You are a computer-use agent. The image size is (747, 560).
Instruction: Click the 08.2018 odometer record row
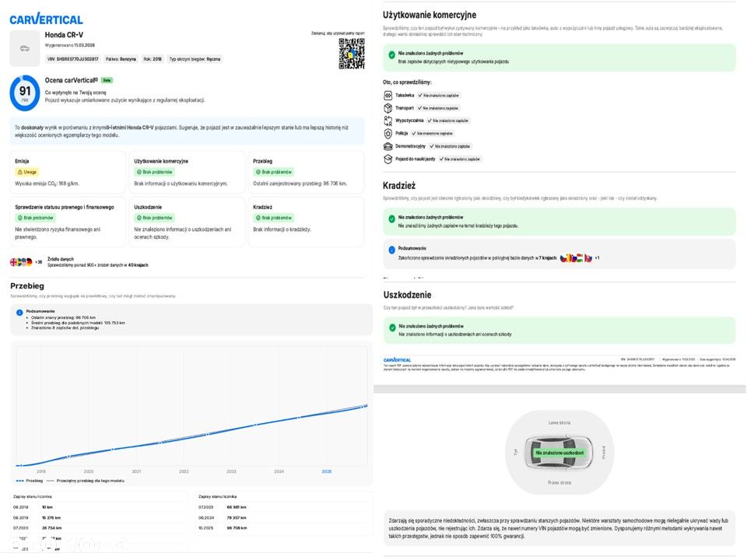tap(98, 507)
